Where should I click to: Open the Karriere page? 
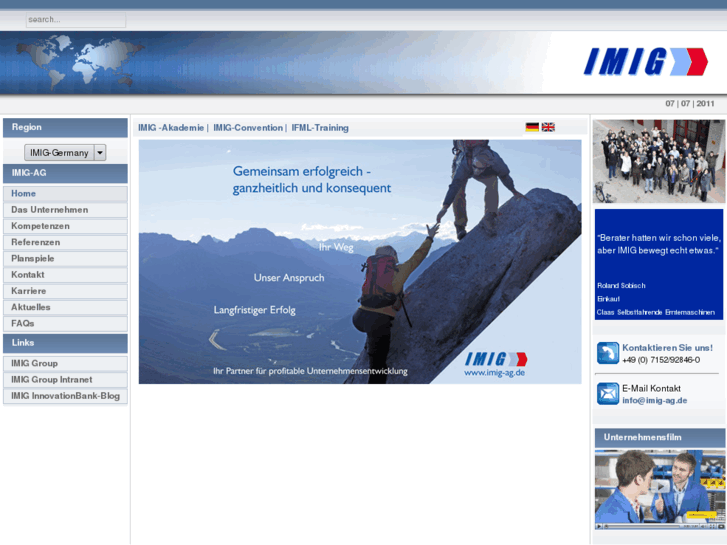pyautogui.click(x=65, y=291)
